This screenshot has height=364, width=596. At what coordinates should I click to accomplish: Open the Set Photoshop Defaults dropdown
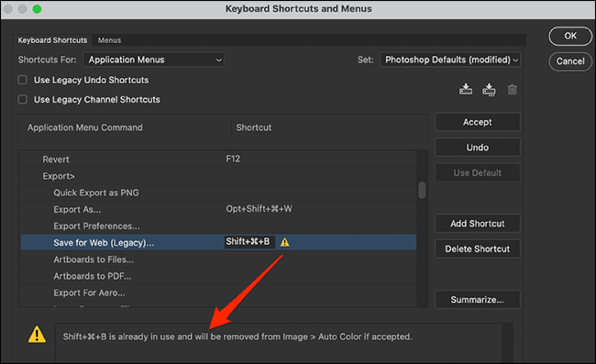[x=450, y=60]
